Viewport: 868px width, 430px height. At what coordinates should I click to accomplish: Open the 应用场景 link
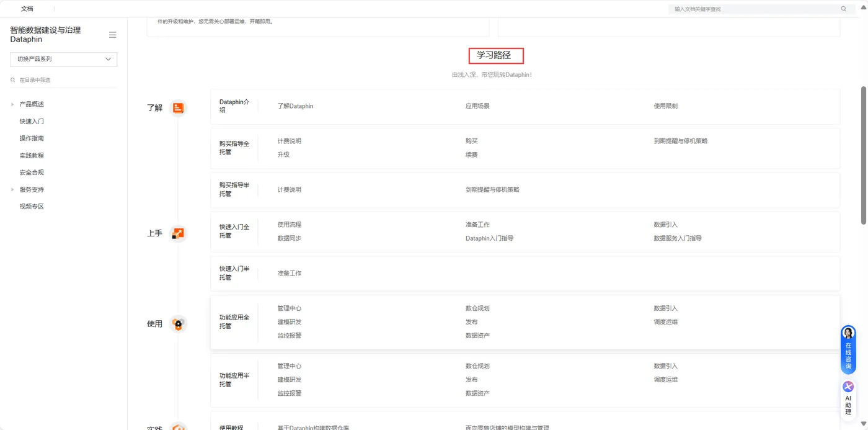click(477, 106)
